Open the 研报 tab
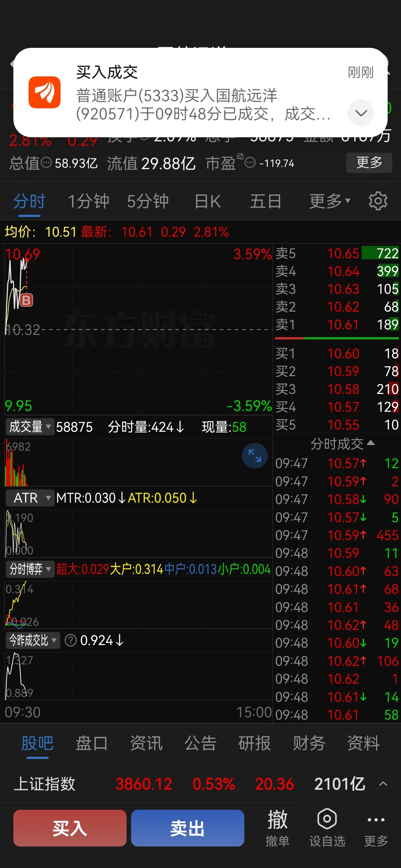401x868 pixels. [254, 743]
